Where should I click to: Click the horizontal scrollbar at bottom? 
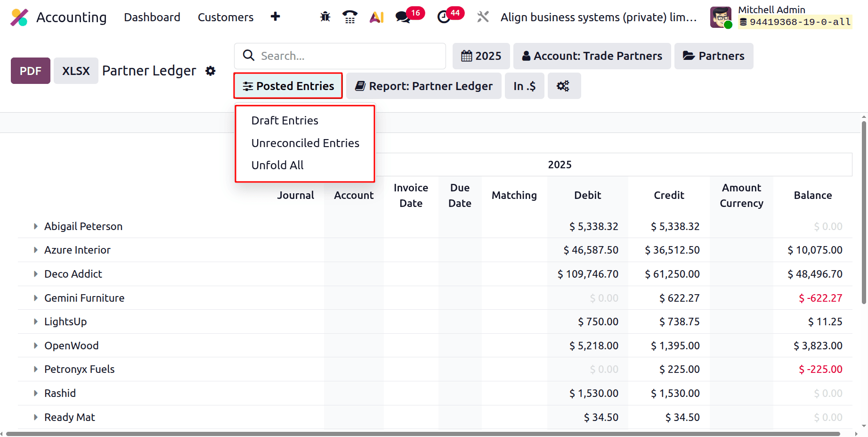click(x=423, y=434)
